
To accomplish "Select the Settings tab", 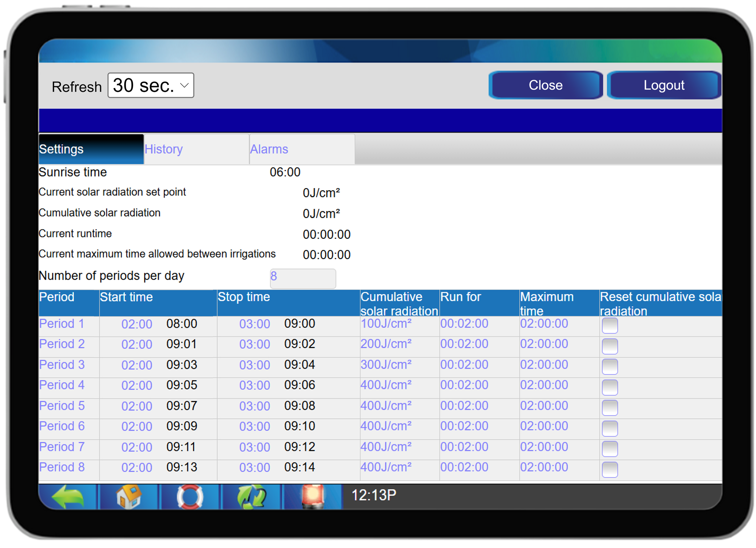I will (x=91, y=149).
